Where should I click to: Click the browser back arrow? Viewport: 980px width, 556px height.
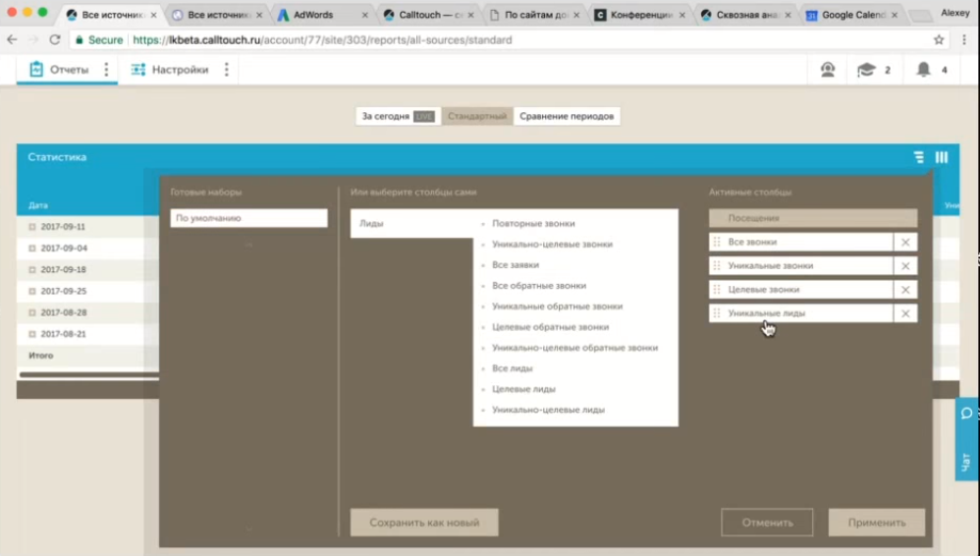point(12,39)
